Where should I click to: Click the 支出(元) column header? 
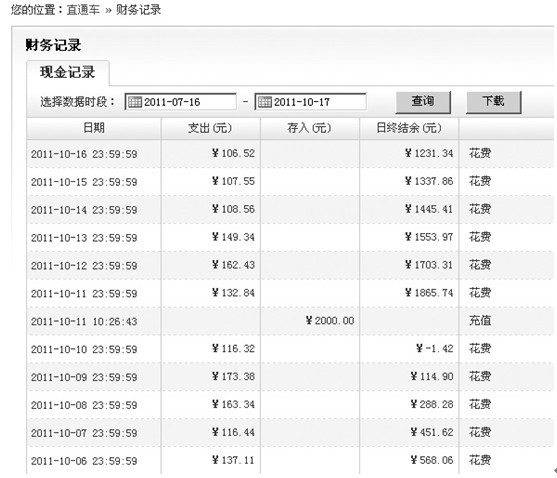(210, 128)
